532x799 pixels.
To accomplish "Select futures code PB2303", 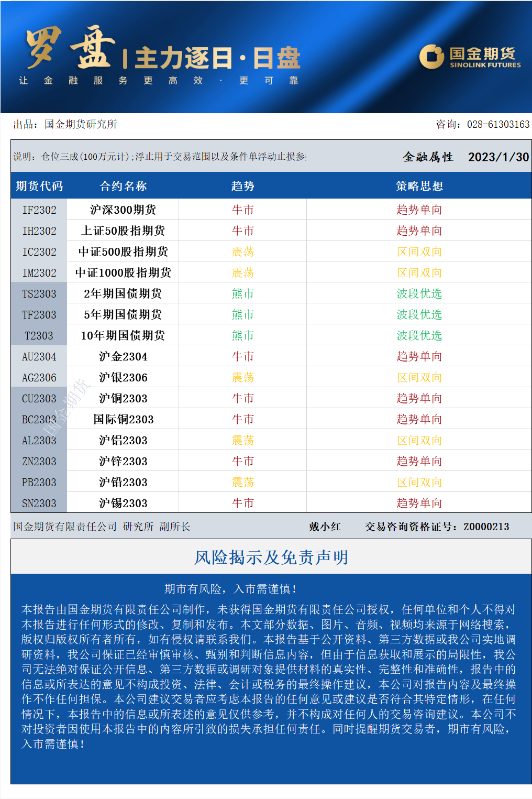I will 39,482.
